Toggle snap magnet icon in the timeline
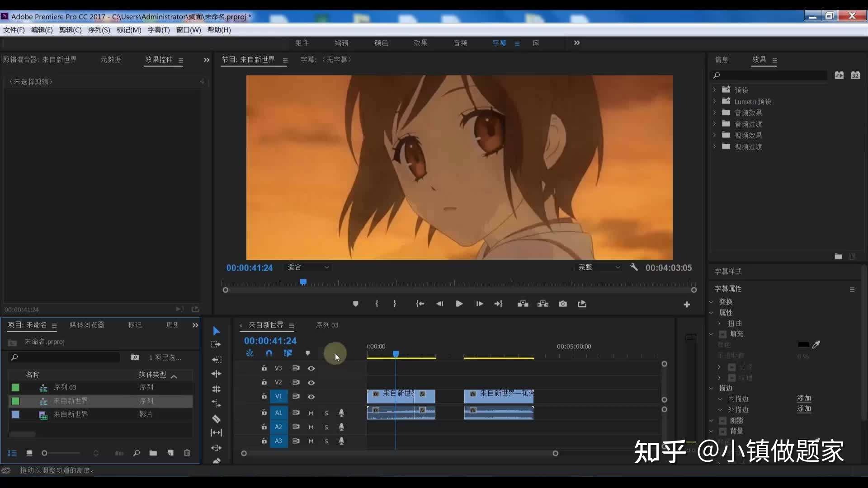This screenshot has height=488, width=868. point(269,353)
